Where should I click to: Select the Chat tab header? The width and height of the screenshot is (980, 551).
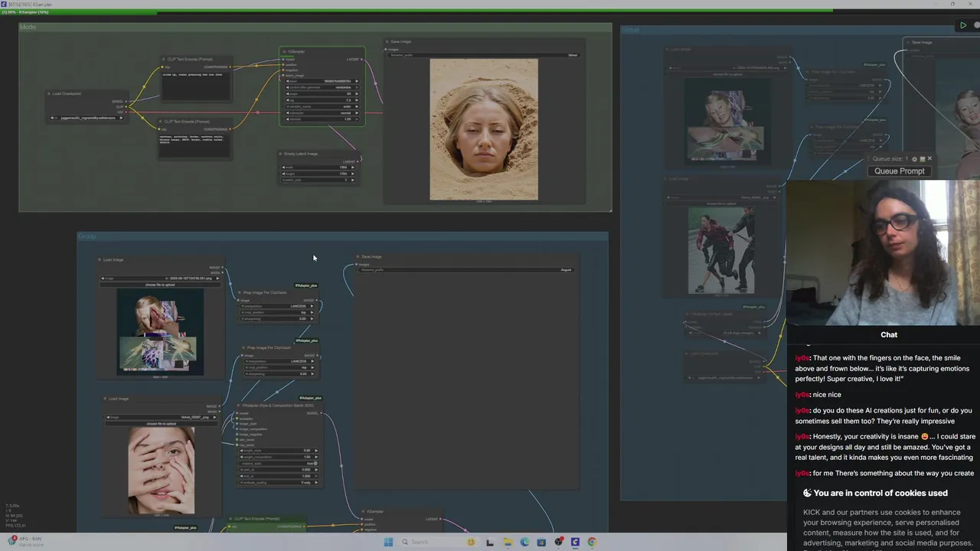889,334
